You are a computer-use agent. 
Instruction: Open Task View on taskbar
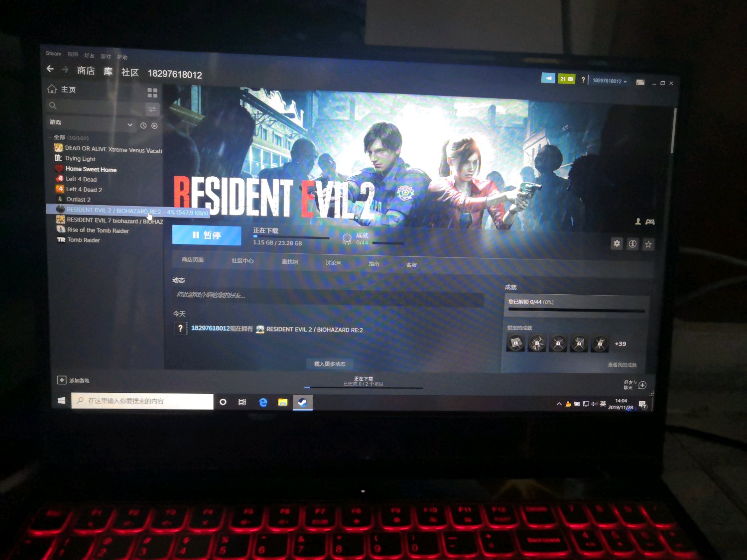pos(242,402)
